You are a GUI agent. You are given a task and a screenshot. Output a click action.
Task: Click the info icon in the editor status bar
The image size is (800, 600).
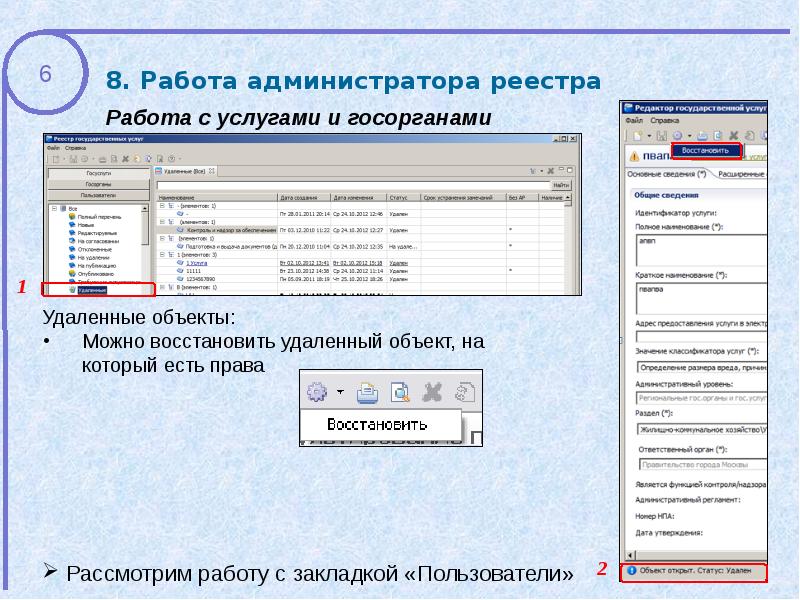click(632, 572)
